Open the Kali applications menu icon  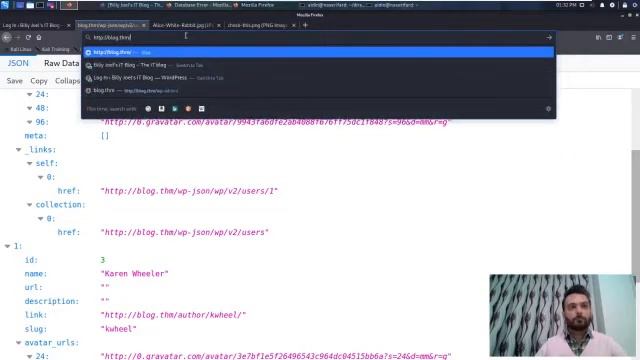[5, 5]
